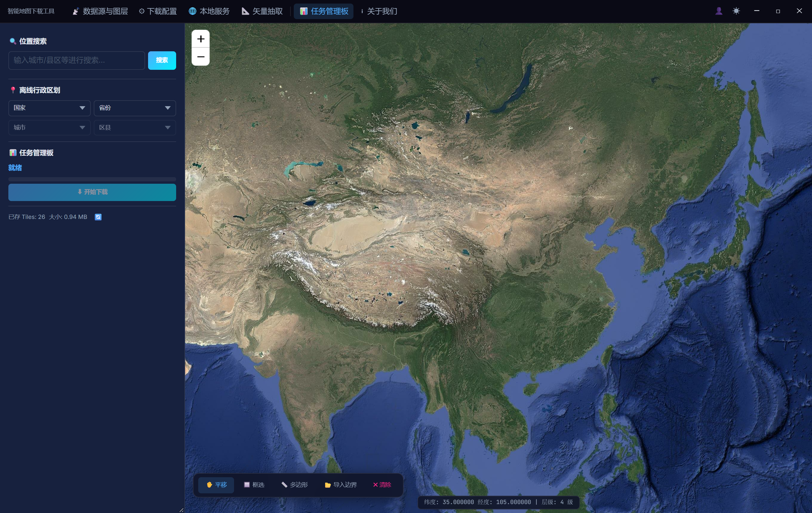Click the coordinates status bar readout
This screenshot has height=513, width=812.
click(498, 502)
